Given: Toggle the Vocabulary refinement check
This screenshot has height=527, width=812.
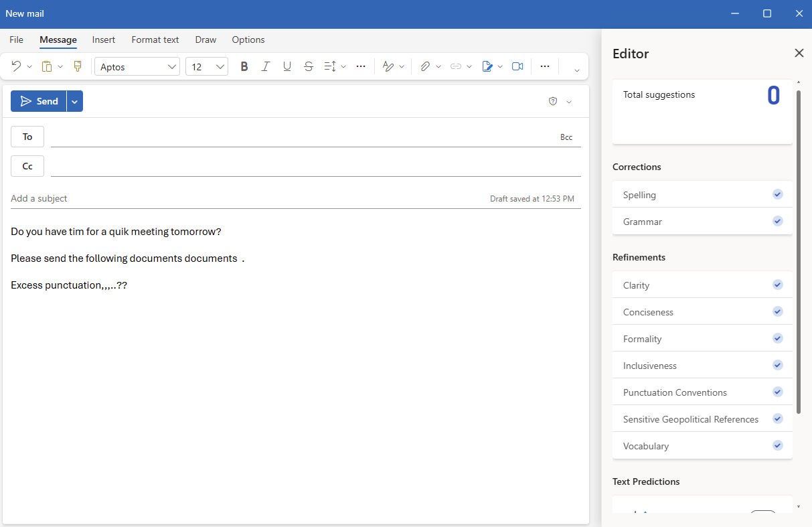Looking at the screenshot, I should click(777, 445).
